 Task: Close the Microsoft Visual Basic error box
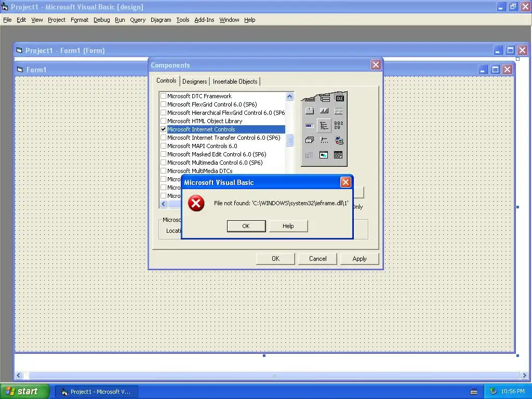(345, 182)
